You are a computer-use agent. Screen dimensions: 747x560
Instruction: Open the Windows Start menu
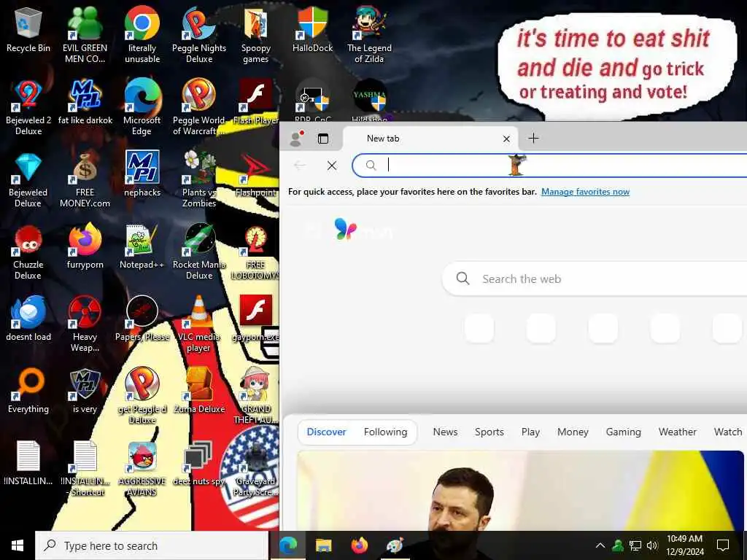[18, 545]
